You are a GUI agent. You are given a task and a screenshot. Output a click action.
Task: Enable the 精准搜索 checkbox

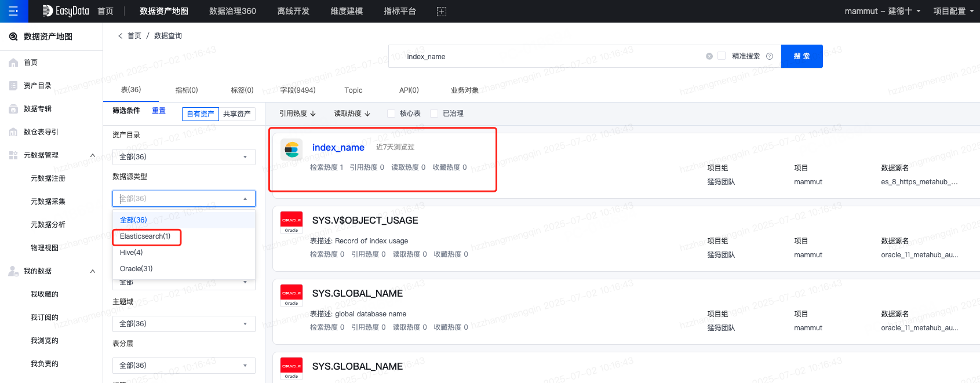722,56
